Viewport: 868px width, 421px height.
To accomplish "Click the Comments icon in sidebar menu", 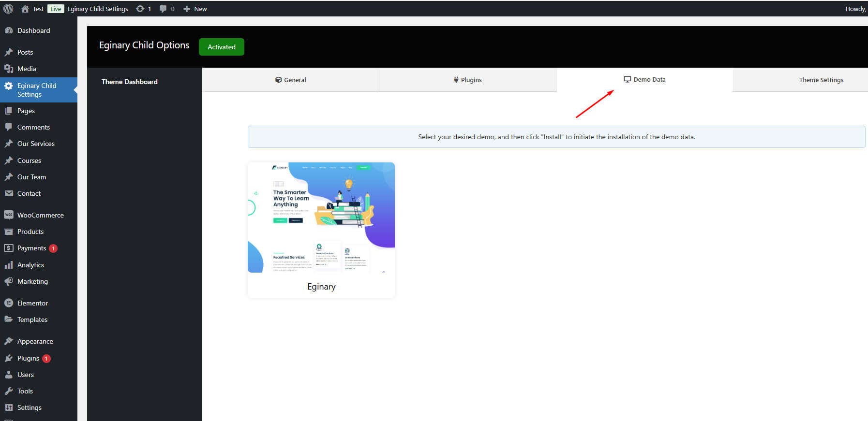I will [x=9, y=127].
